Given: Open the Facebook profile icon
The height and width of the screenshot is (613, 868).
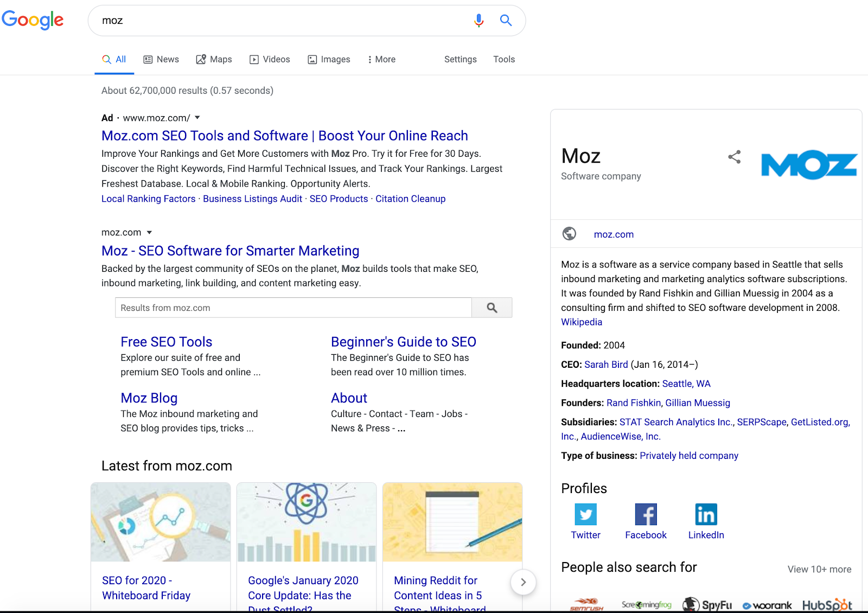Looking at the screenshot, I should point(646,514).
